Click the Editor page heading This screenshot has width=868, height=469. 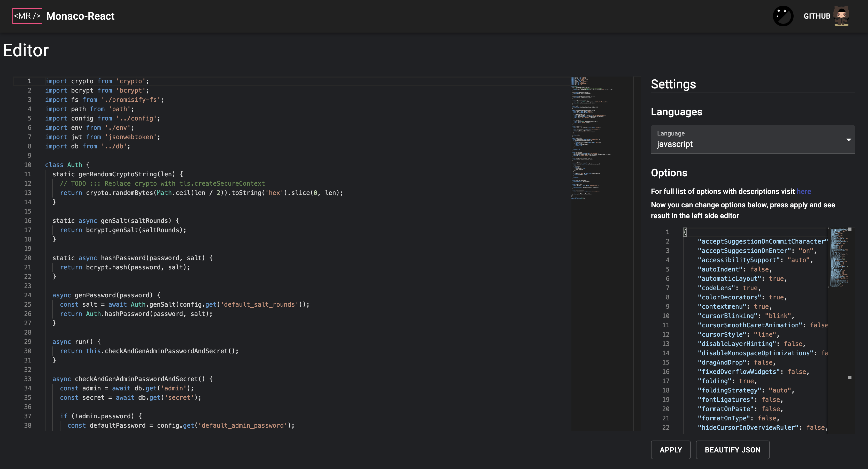[x=26, y=50]
